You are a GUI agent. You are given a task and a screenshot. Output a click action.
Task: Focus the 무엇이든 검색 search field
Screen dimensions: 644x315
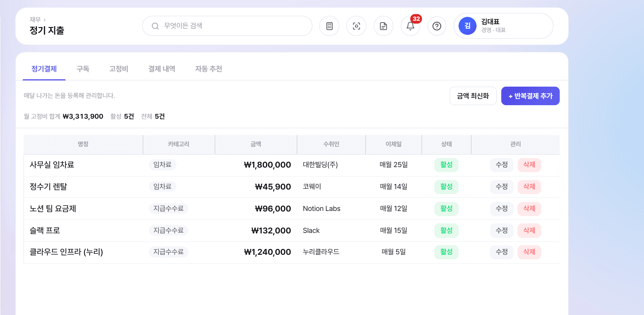pos(227,26)
